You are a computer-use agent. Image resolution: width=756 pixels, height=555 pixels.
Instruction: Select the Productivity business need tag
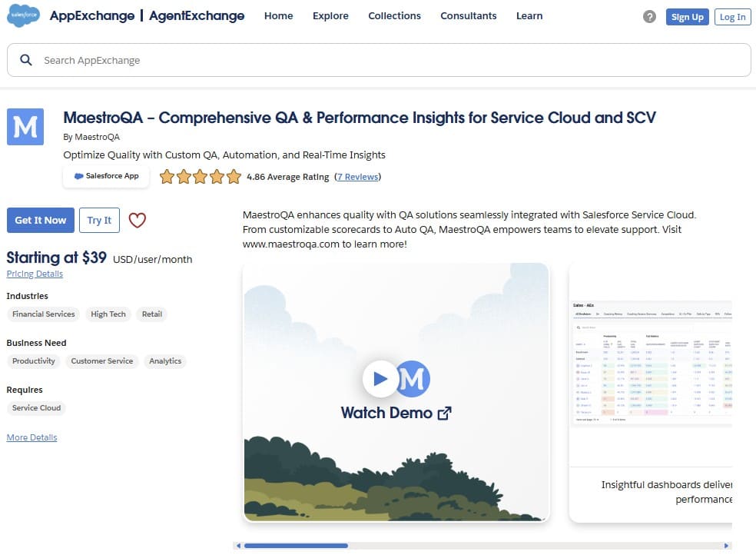(34, 361)
